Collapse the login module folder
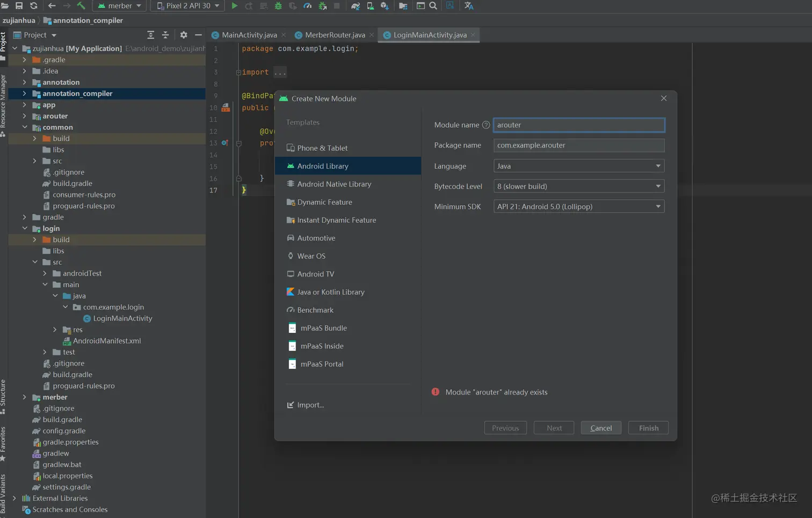 pos(25,229)
